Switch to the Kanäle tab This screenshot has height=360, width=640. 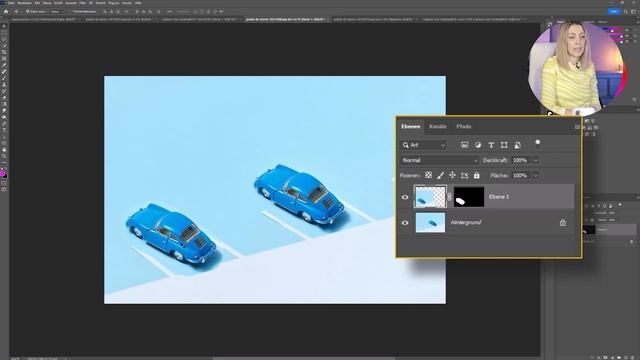[438, 127]
